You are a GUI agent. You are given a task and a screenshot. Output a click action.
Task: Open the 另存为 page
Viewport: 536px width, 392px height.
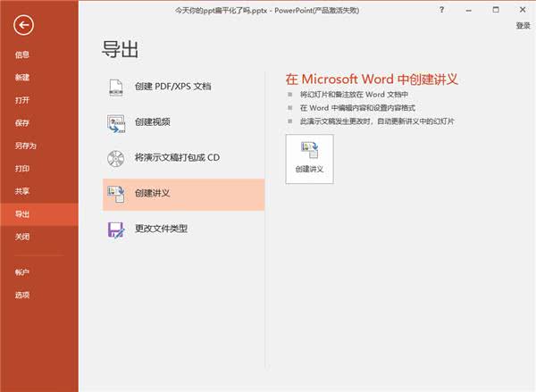click(x=25, y=146)
